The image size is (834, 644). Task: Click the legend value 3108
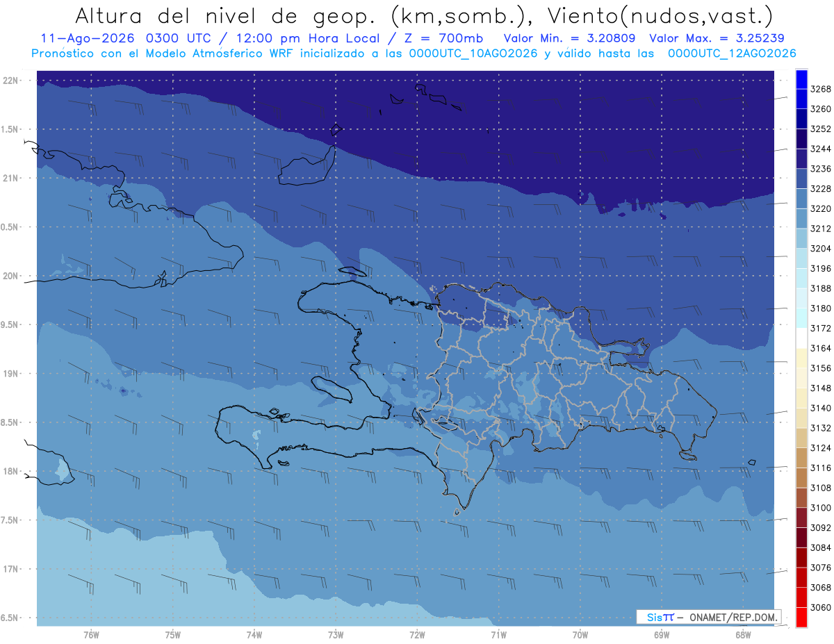821,488
